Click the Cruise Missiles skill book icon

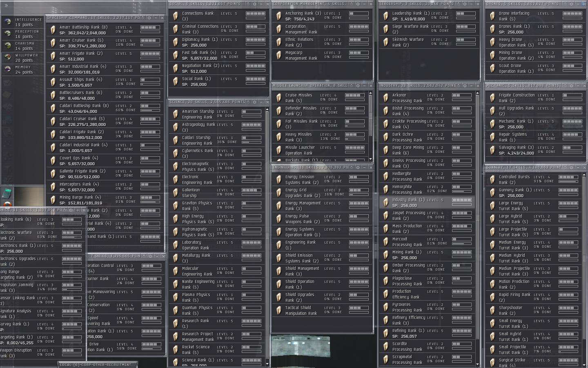click(x=278, y=98)
